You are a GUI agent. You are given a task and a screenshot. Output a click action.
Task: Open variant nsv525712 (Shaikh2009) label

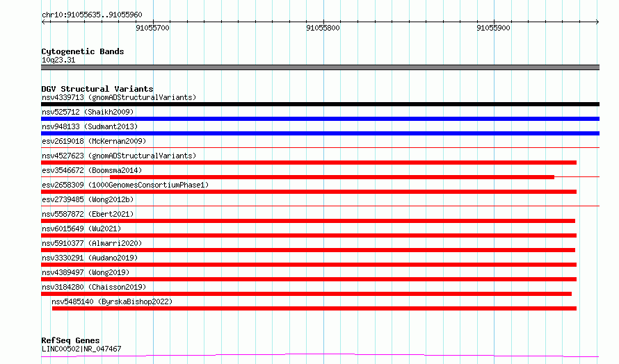[88, 112]
